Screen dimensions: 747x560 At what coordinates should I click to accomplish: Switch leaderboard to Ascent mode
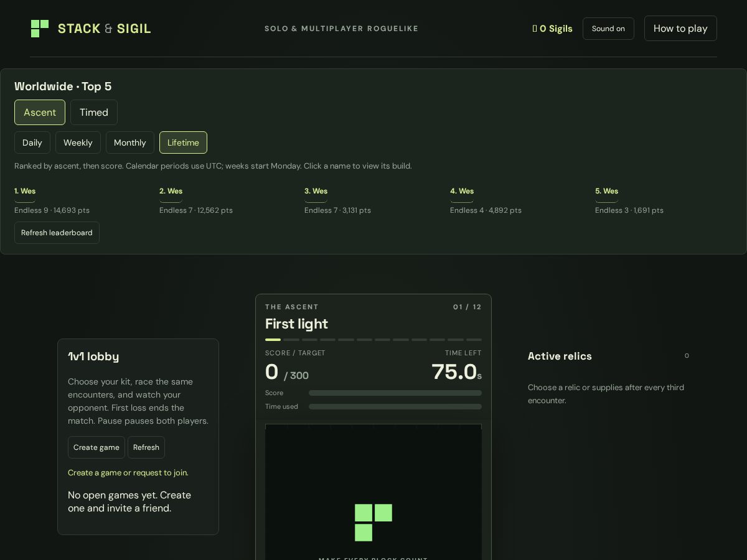40,113
